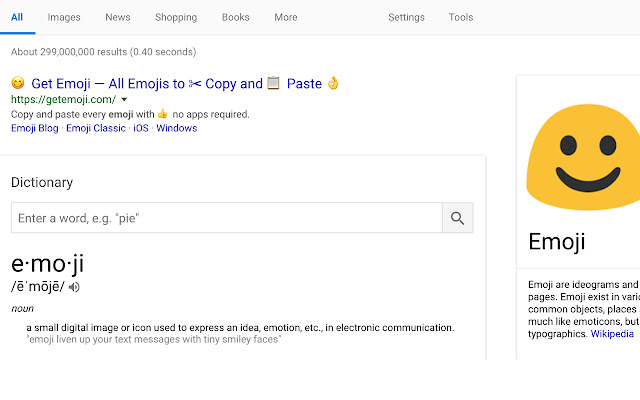Open search Settings
Screen dimensions: 640x400
click(406, 17)
